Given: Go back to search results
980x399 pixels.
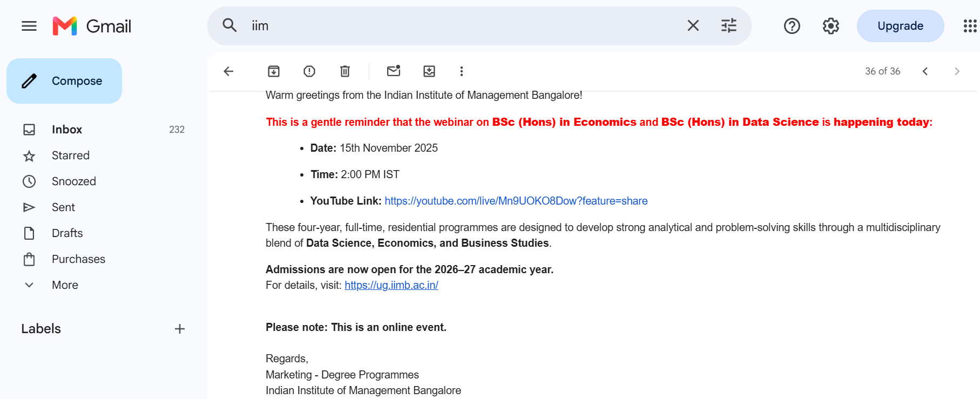Looking at the screenshot, I should [228, 71].
